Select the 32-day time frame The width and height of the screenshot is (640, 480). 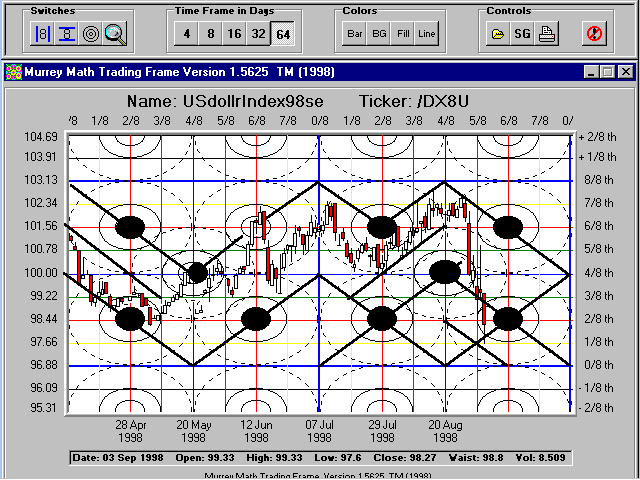pos(258,33)
